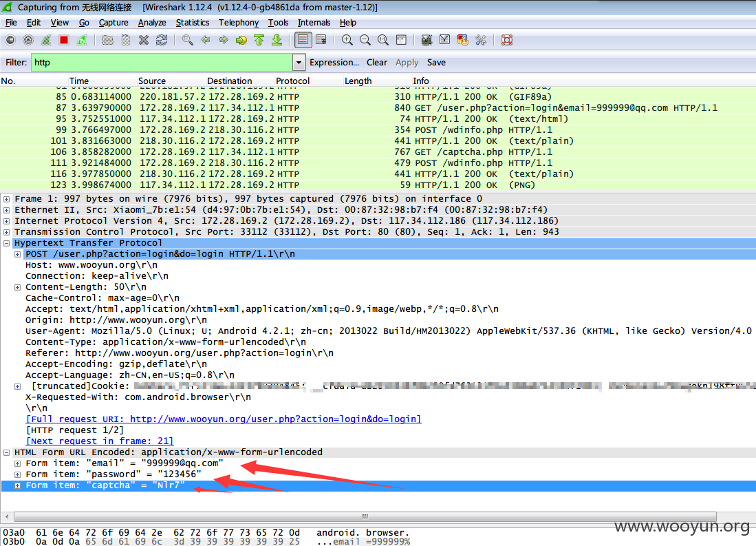
Task: Close this capture file (X icon)
Action: pyautogui.click(x=144, y=40)
